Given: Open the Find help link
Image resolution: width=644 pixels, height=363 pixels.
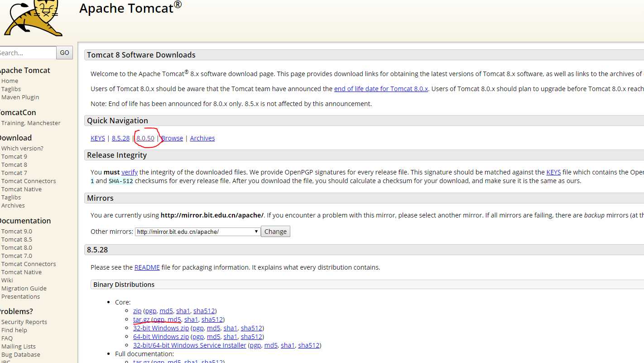Looking at the screenshot, I should tap(14, 330).
